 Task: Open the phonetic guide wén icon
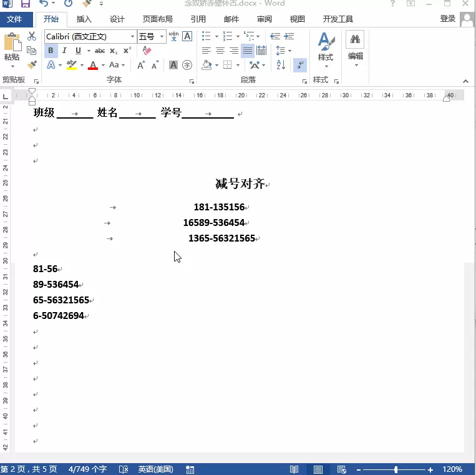173,36
